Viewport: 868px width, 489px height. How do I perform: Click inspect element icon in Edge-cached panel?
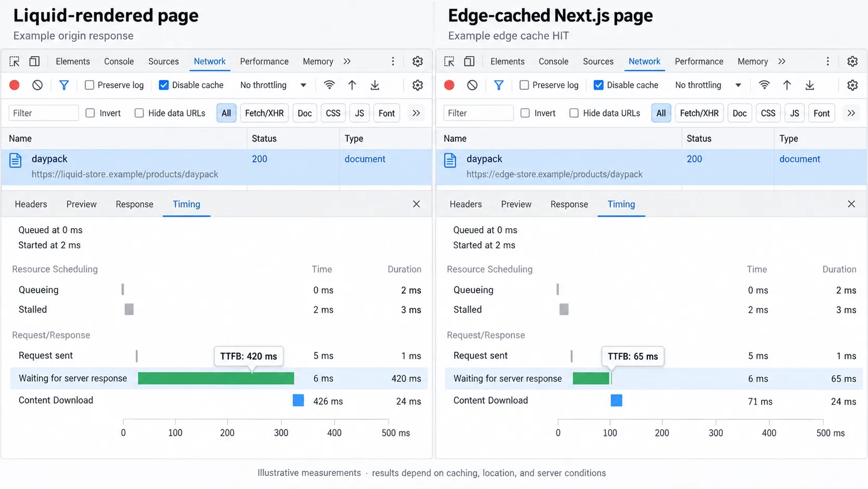tap(450, 61)
